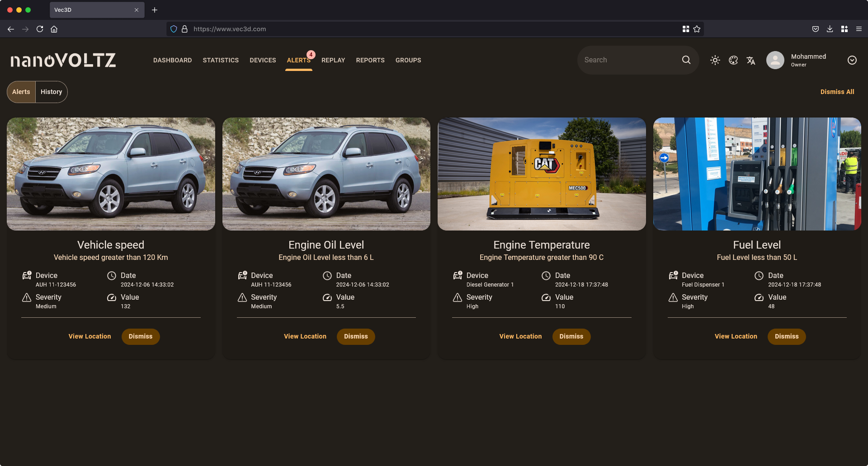Screen dimensions: 868x466
Task: Click the browser URL address bar
Action: 434,29
